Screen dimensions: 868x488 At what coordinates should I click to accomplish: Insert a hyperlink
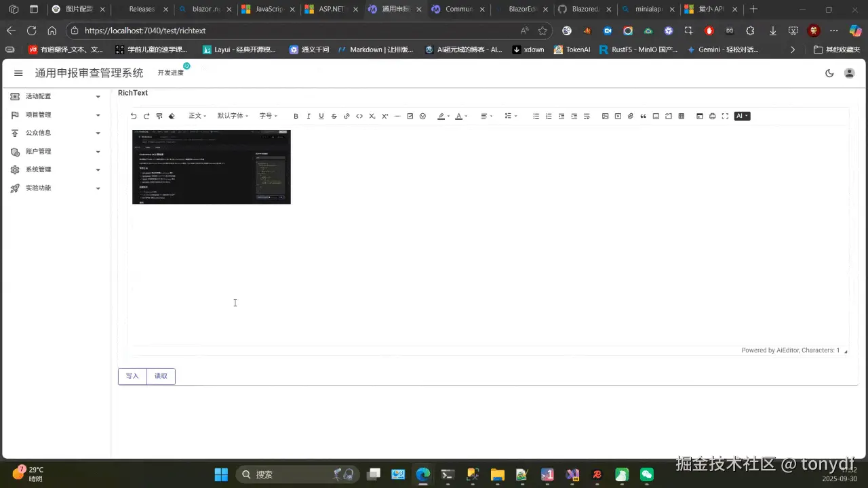tap(347, 116)
